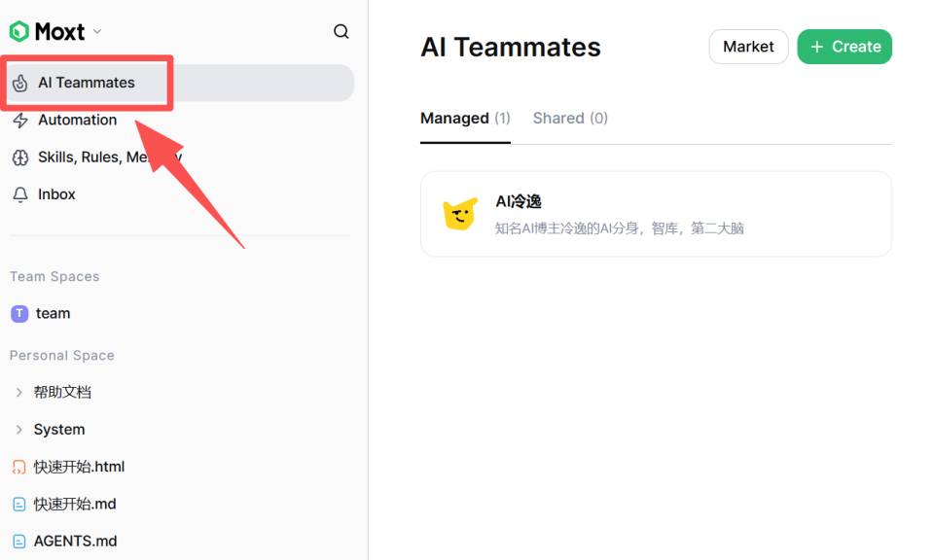Image resolution: width=934 pixels, height=560 pixels.
Task: Expand the 帮助文档 folder
Action: coord(19,392)
